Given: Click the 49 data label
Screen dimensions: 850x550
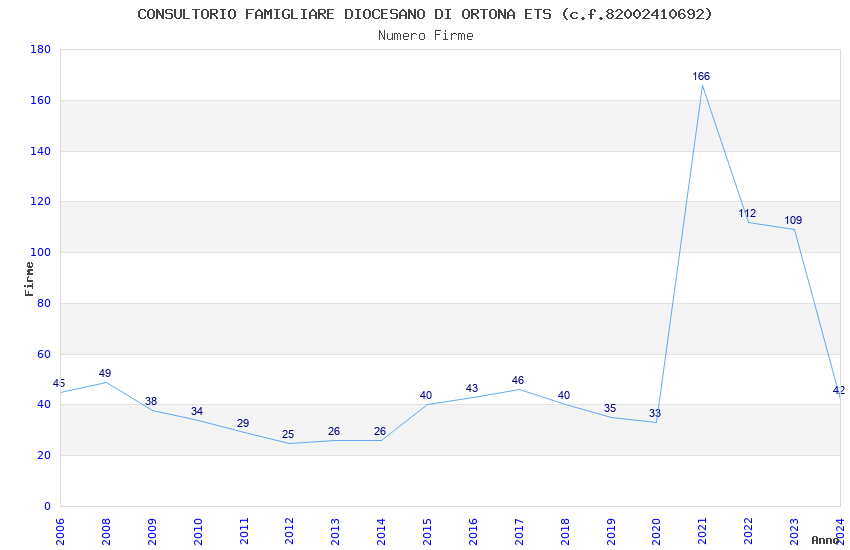Looking at the screenshot, I should 105,373.
